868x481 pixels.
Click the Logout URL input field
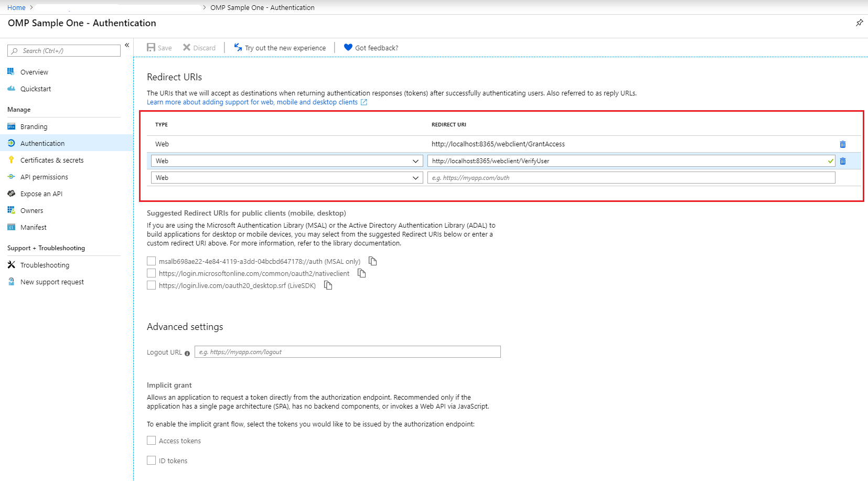pos(348,352)
